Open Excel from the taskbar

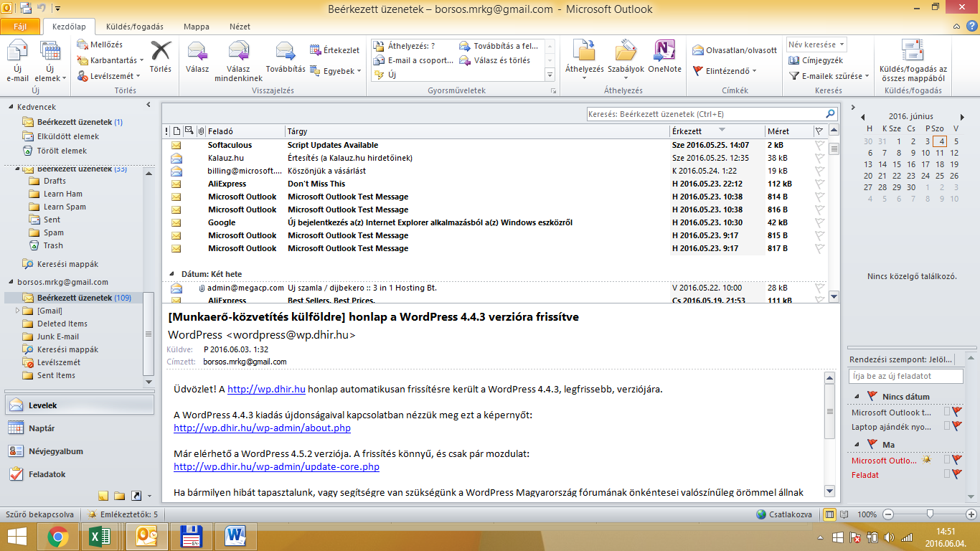(x=99, y=537)
